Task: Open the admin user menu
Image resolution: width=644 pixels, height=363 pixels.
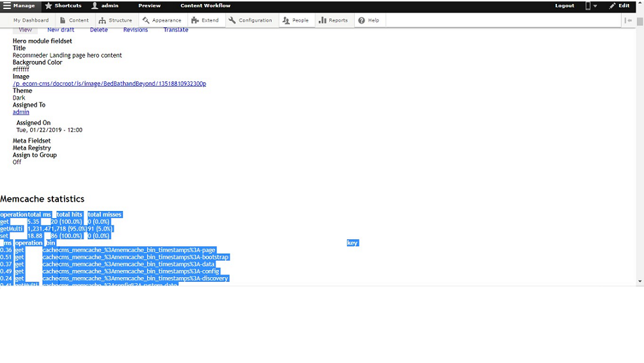Action: coord(105,6)
